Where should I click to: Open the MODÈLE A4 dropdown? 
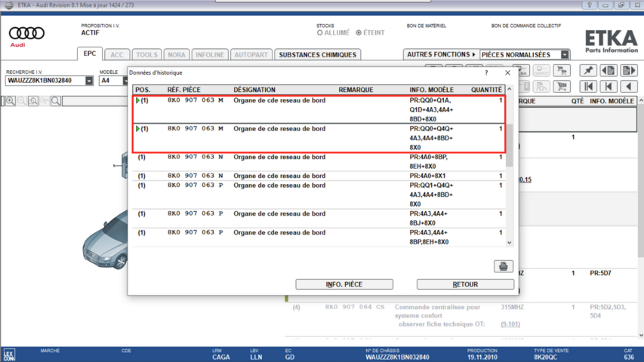[125, 81]
